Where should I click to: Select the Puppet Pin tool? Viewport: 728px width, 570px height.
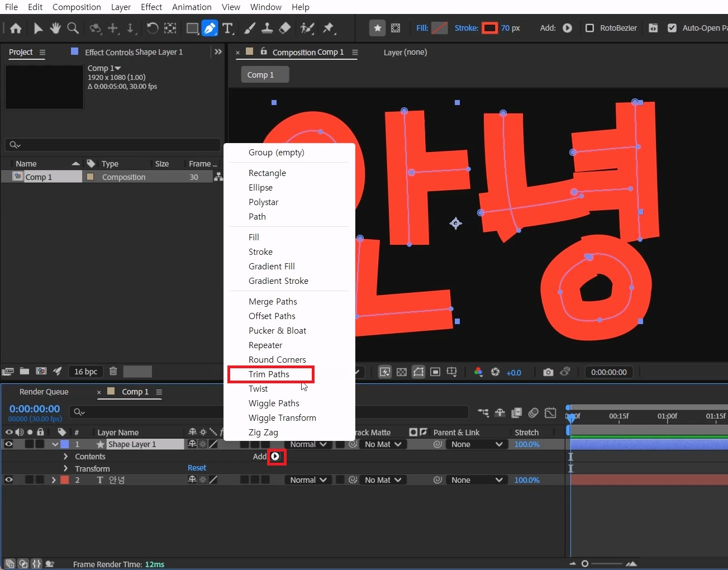coord(329,28)
